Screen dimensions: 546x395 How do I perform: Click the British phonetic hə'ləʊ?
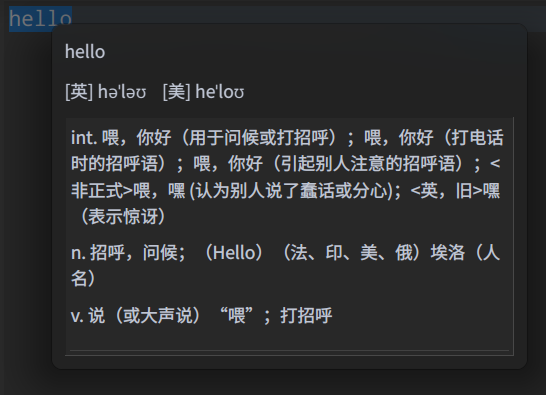pos(122,92)
